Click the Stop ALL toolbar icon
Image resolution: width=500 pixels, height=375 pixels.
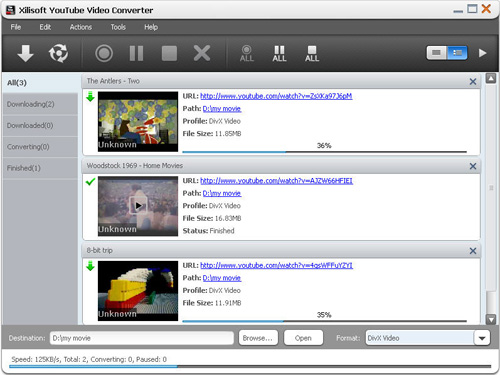click(312, 53)
